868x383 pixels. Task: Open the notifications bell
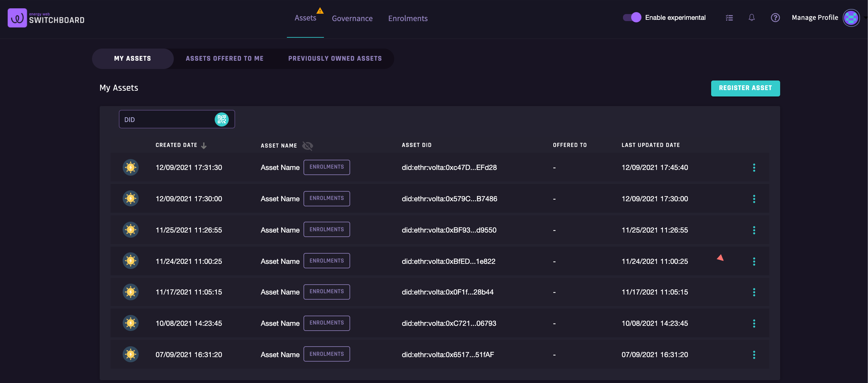751,18
